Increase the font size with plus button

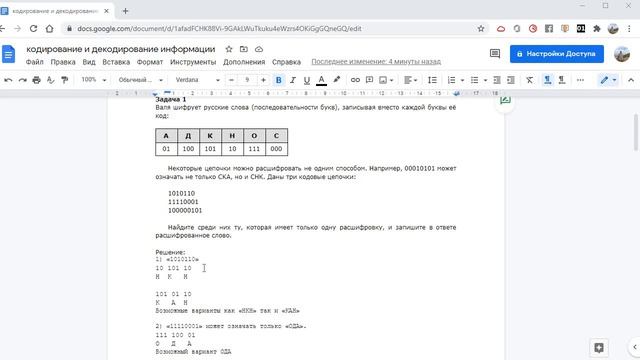point(263,80)
